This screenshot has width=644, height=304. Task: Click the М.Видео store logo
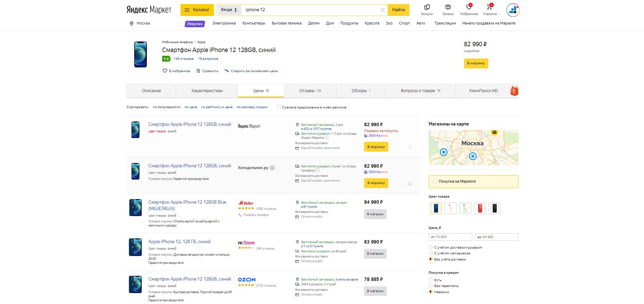(x=245, y=203)
